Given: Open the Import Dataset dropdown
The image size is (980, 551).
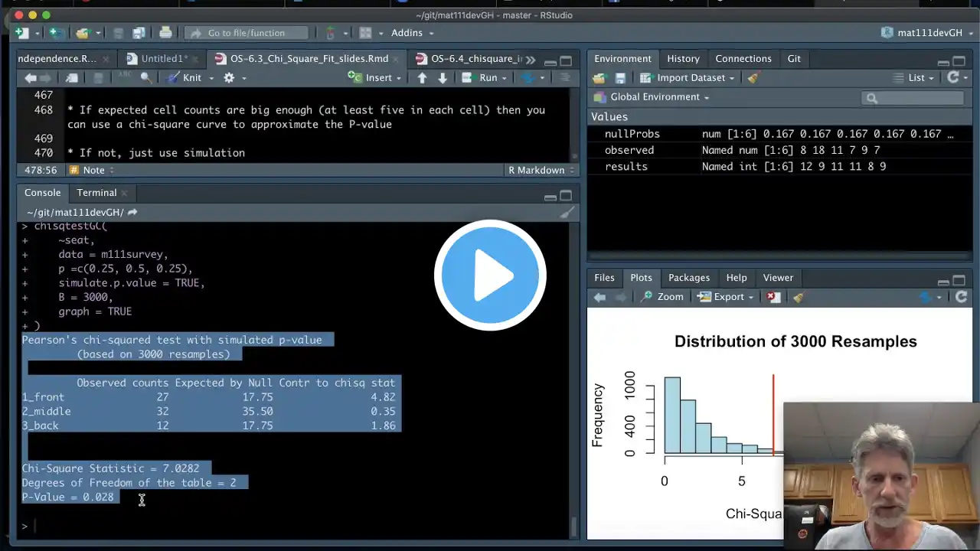Looking at the screenshot, I should tap(687, 78).
